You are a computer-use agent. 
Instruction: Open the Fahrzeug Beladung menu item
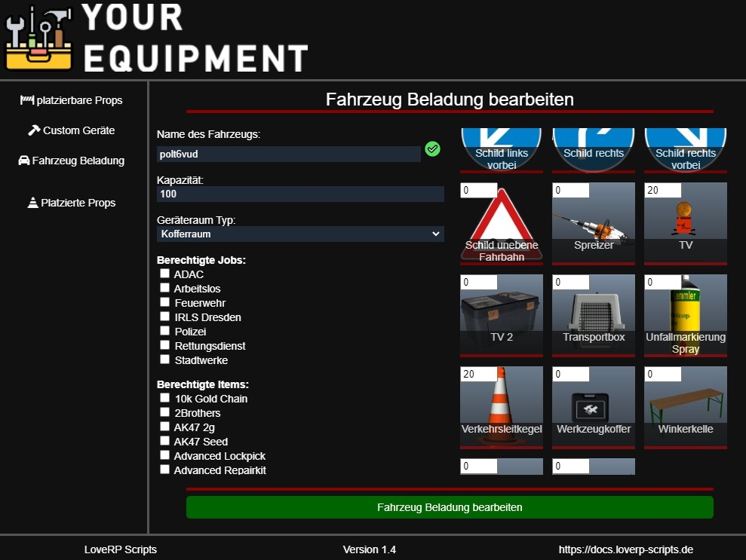pos(72,161)
